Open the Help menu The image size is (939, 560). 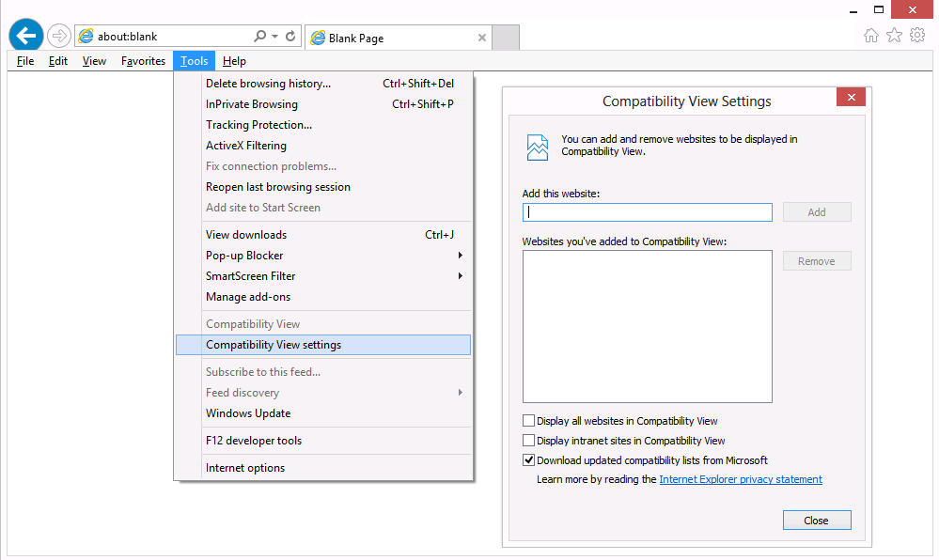pos(234,60)
